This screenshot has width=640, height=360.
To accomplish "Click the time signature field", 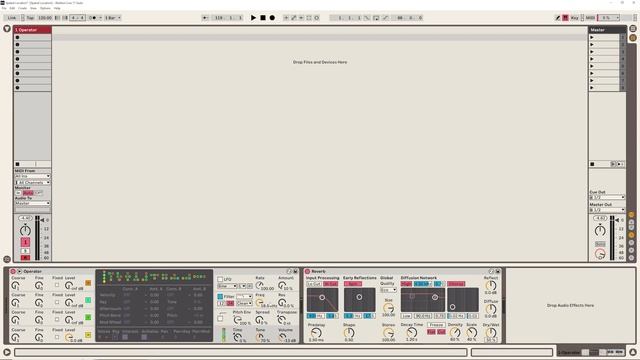I will tap(78, 18).
